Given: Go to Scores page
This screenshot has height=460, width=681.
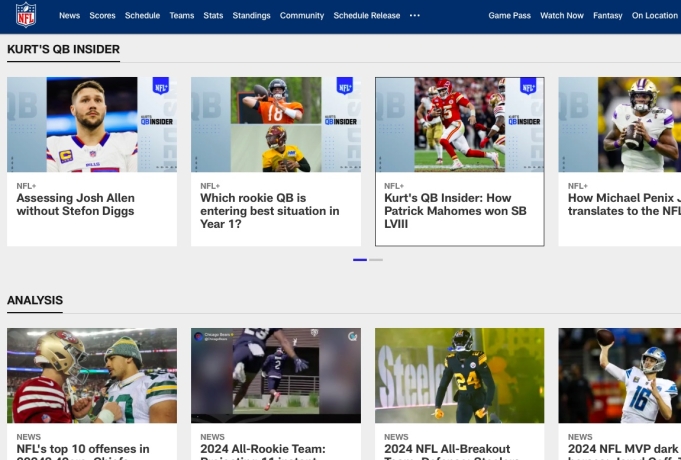Looking at the screenshot, I should click(102, 15).
